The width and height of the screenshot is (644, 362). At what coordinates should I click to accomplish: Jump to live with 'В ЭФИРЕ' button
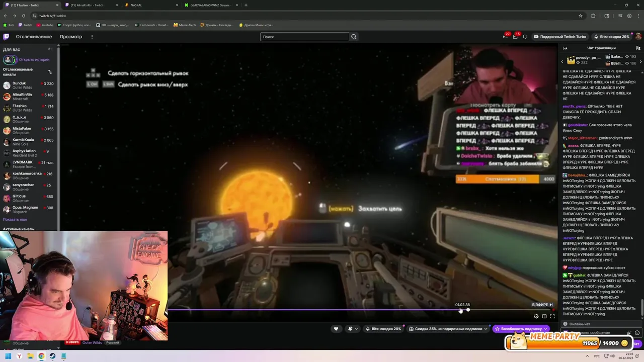(542, 305)
